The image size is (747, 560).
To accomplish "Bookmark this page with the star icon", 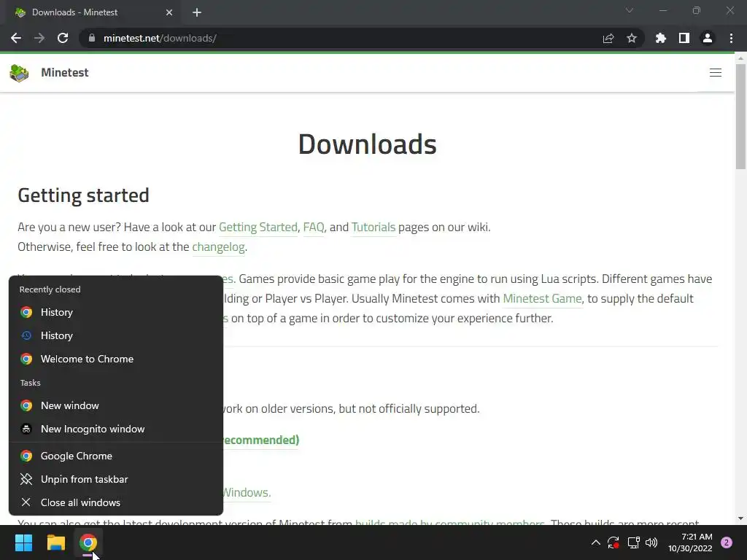I will [x=632, y=38].
